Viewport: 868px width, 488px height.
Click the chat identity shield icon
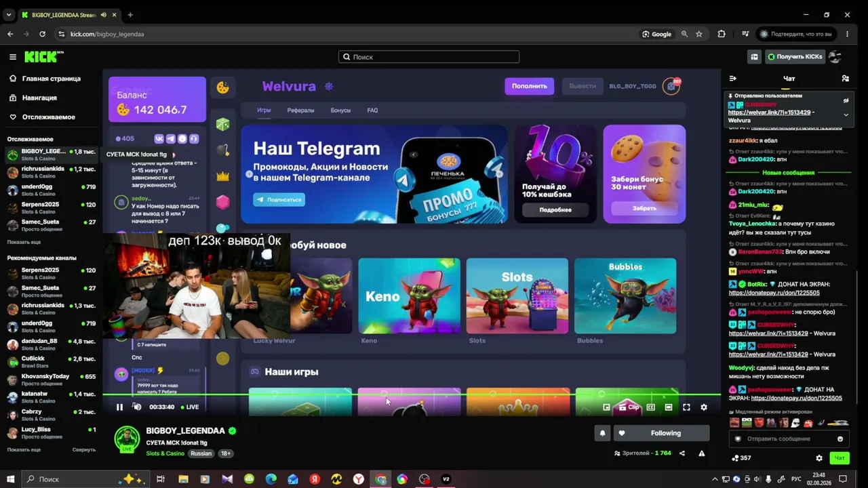click(x=738, y=439)
